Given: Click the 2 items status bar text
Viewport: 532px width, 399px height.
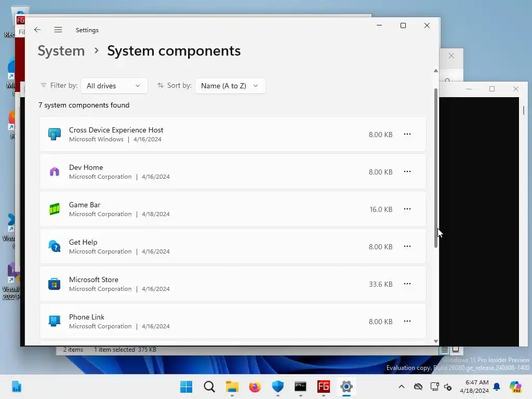Looking at the screenshot, I should click(73, 350).
